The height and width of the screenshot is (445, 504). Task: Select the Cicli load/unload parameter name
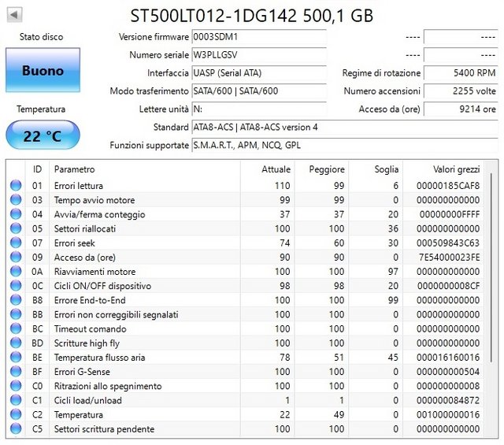[87, 400]
